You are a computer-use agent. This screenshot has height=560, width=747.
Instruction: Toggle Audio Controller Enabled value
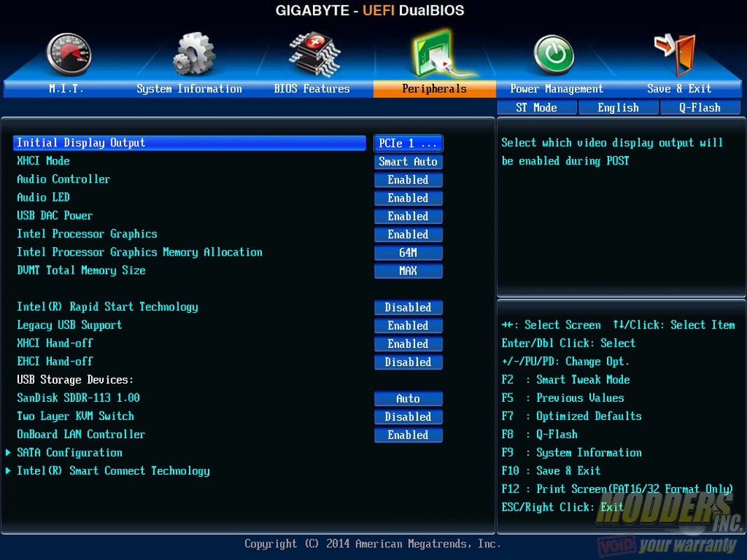coord(408,179)
